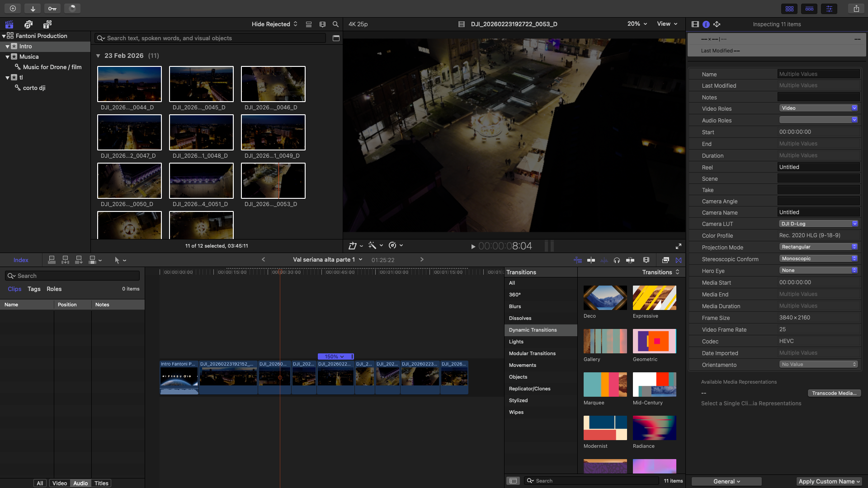Collapse the 23 Feb 2026 clip group
This screenshot has height=488, width=868.
pyautogui.click(x=98, y=56)
